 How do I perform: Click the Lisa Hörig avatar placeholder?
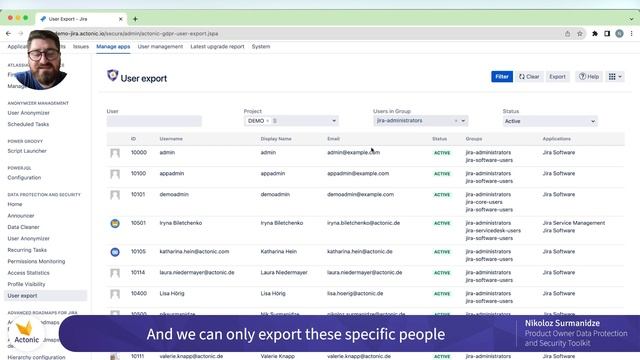pyautogui.click(x=115, y=294)
